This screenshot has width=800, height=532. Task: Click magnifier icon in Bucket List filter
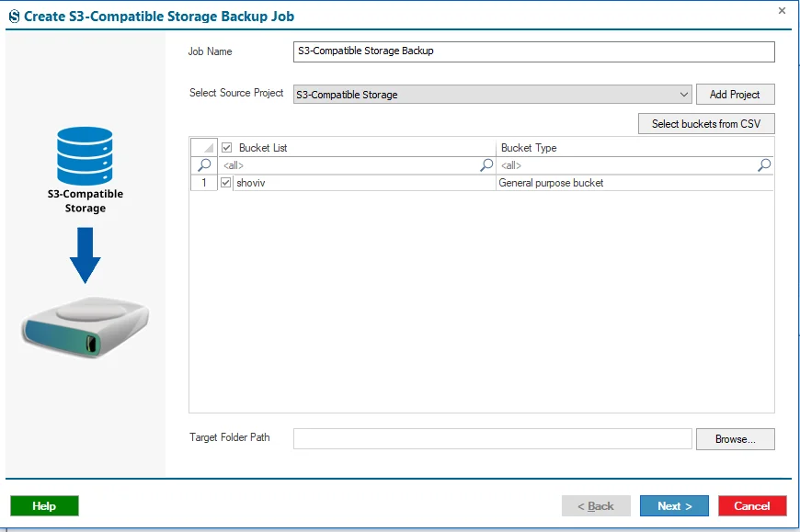(x=486, y=165)
